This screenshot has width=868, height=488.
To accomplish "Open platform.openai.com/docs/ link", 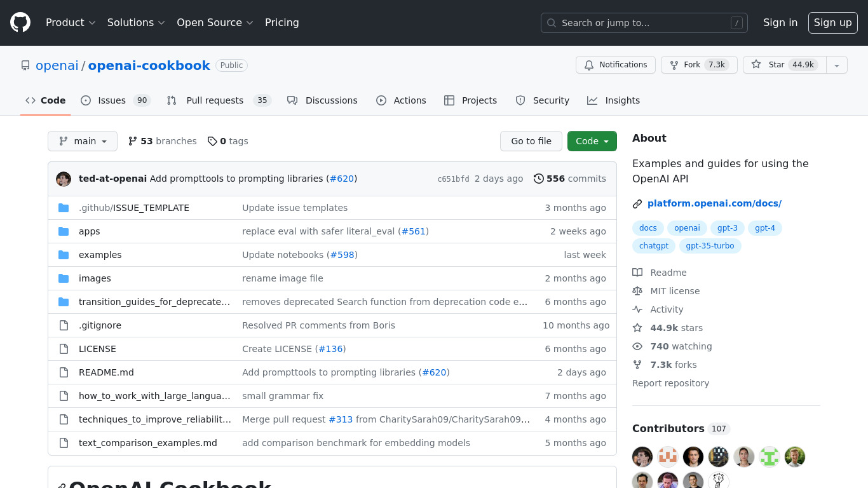I will coord(714,204).
